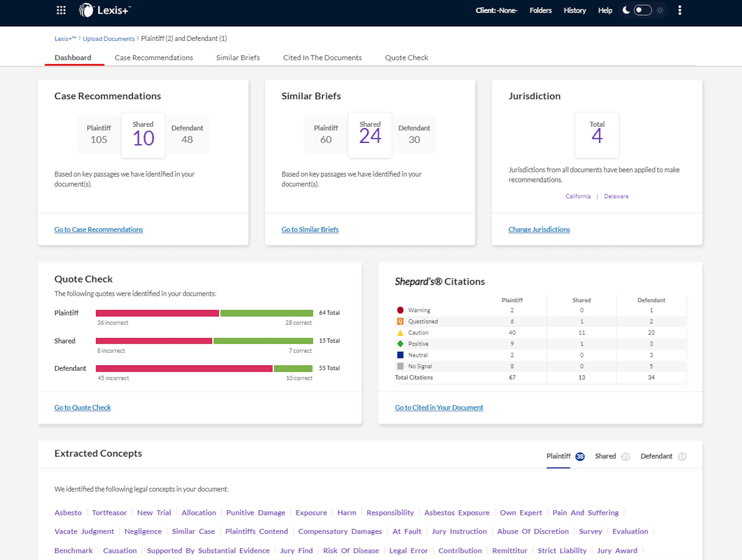
Task: Open the vertical three-dot more menu
Action: 679,10
